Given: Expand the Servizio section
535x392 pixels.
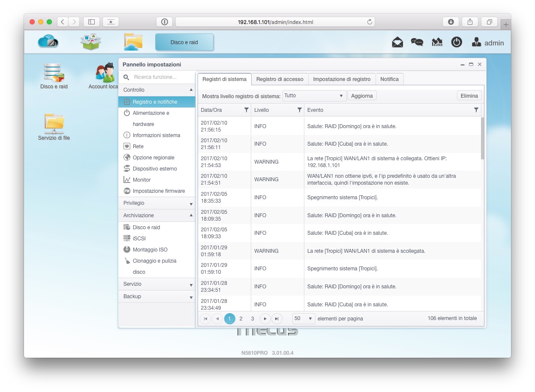Looking at the screenshot, I should coord(157,284).
